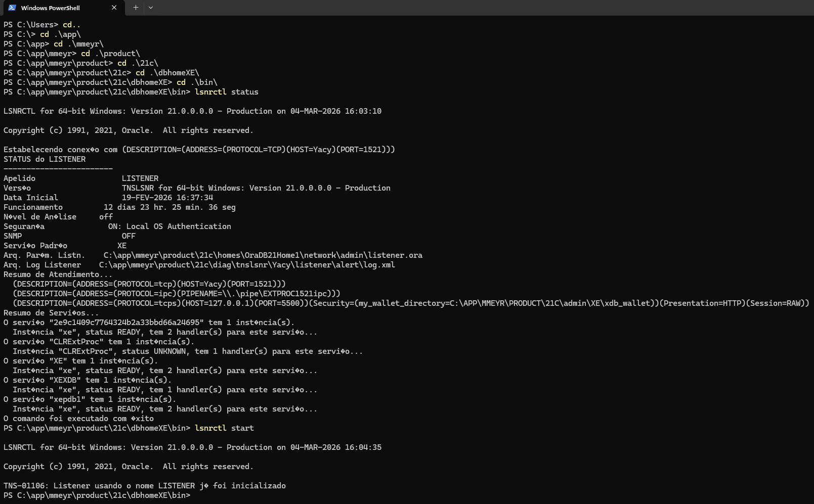Click "ON: Local OS Authentication" text
Viewport: 814px width, 504px height.
point(169,226)
